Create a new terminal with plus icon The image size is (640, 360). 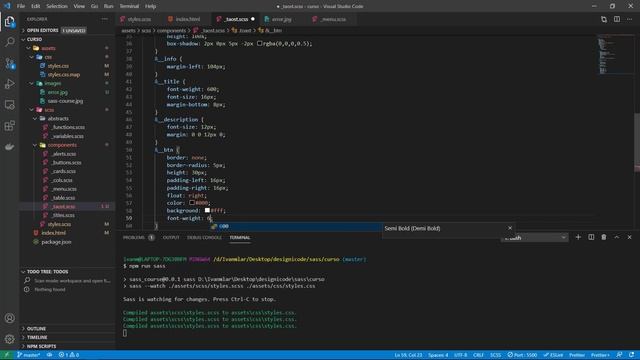[578, 237]
